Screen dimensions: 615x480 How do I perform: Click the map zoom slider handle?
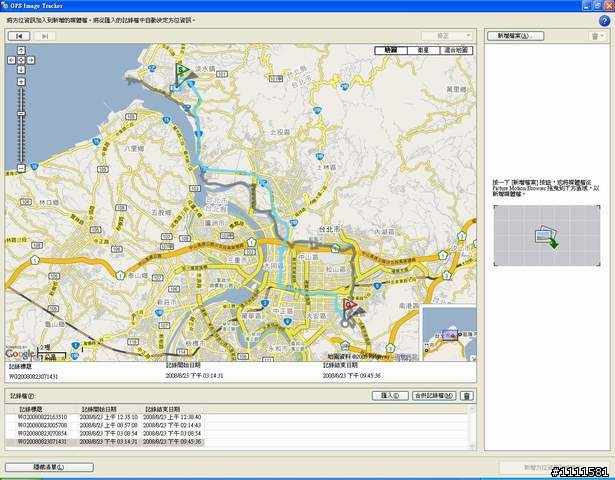click(x=21, y=113)
